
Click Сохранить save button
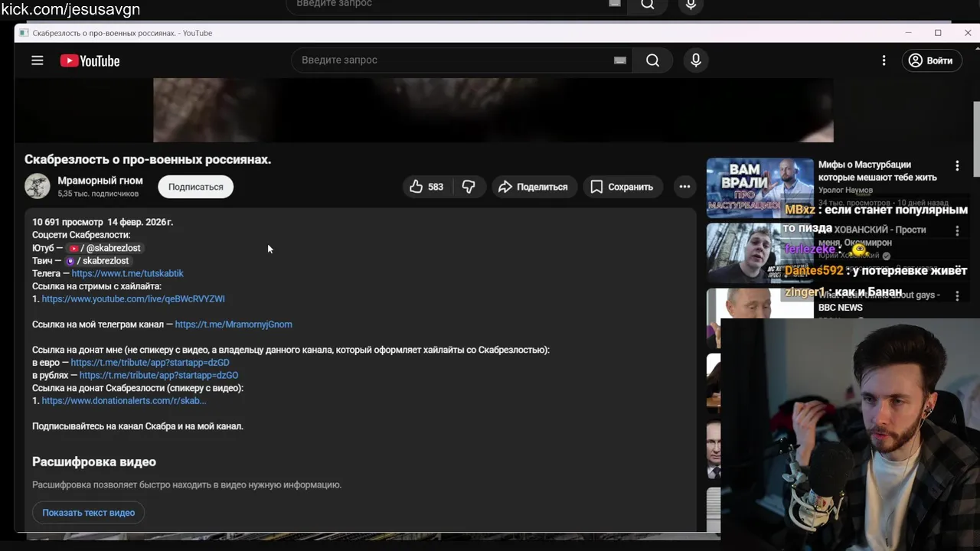click(622, 187)
